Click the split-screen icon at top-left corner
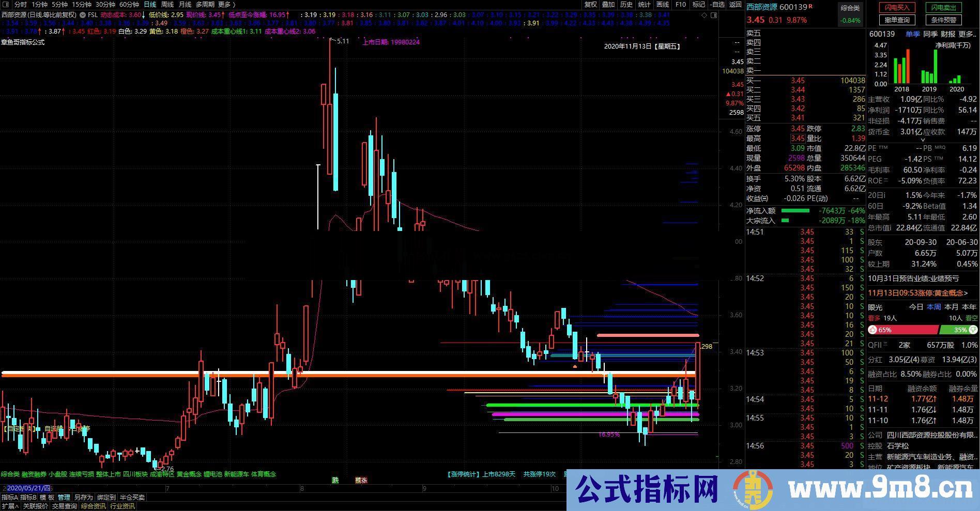Screen dimensions: 980x511 coord(5,5)
